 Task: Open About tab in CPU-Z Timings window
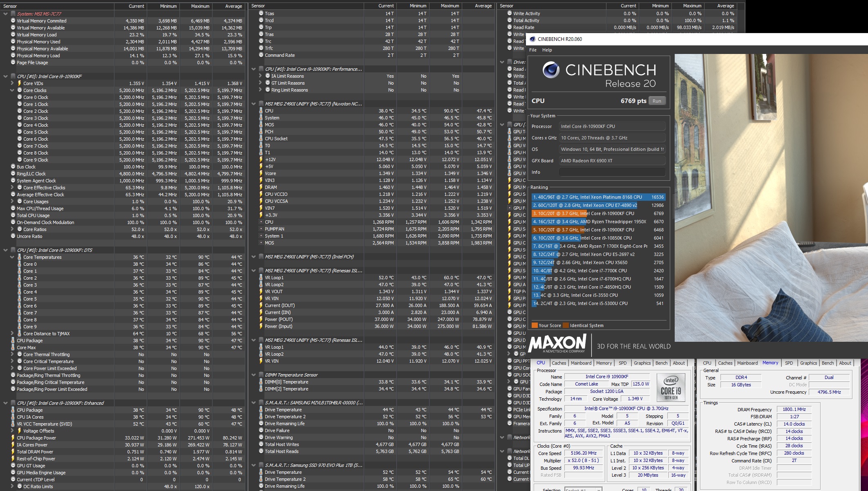[x=845, y=363]
